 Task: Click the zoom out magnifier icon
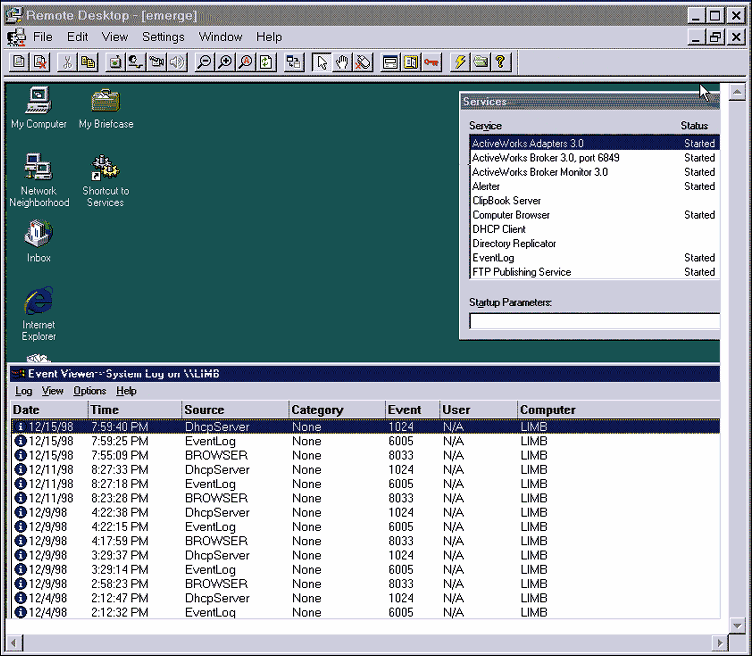(204, 62)
